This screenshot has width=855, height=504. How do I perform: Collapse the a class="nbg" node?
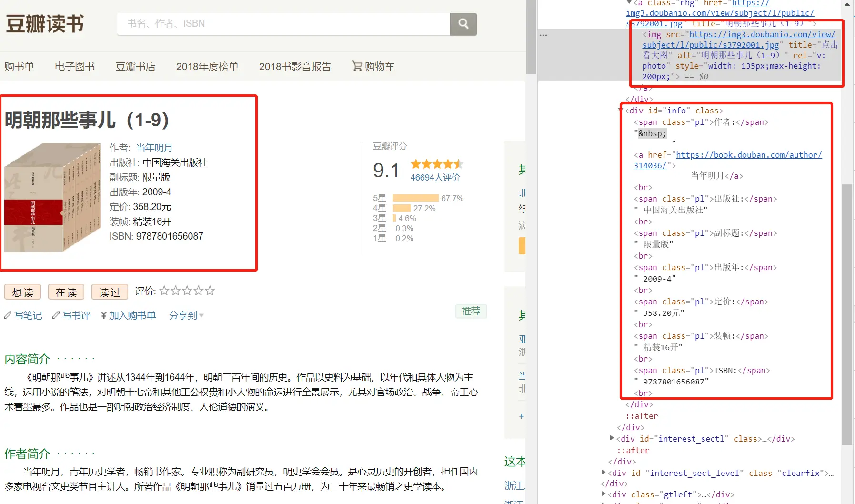[x=629, y=2]
